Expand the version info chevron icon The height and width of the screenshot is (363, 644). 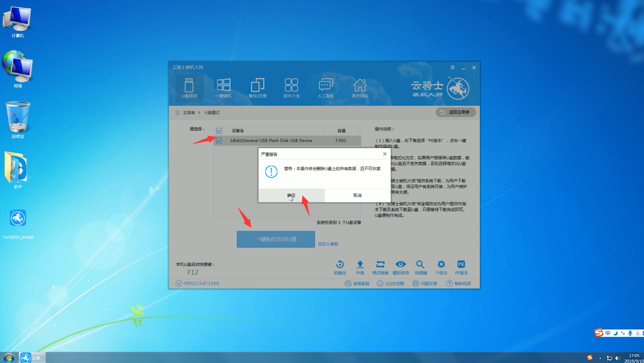179,283
